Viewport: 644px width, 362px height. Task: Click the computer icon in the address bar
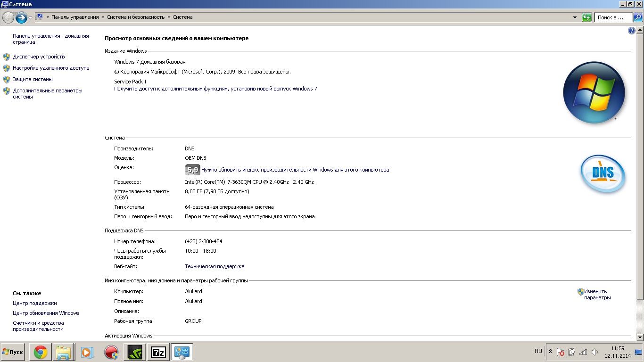[40, 17]
